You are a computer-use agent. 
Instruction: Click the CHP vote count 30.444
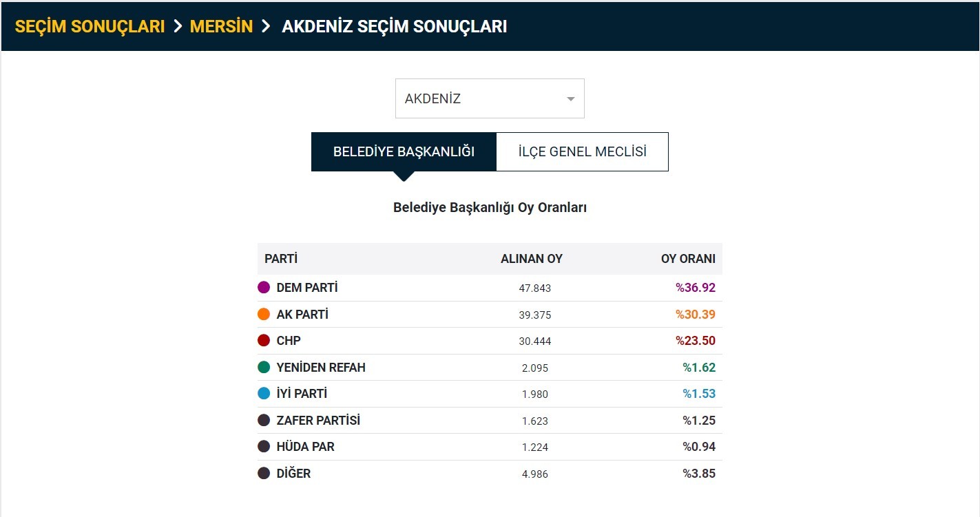coord(535,341)
